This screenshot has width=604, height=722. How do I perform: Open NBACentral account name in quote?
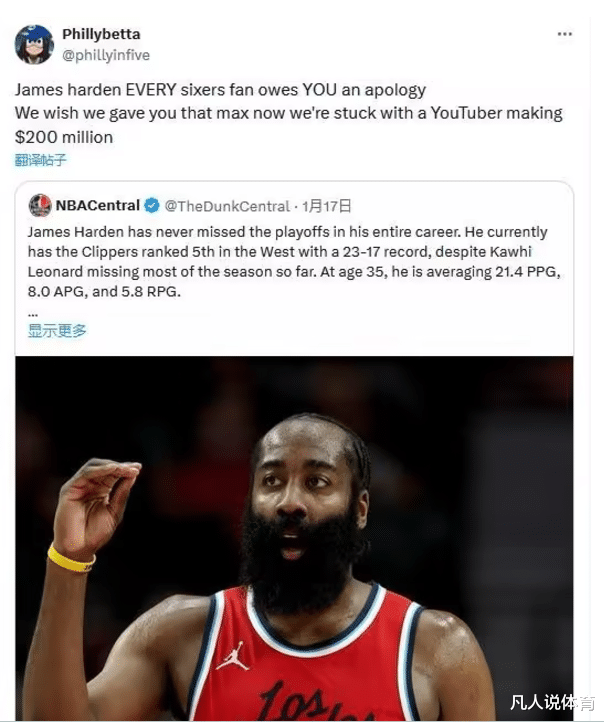coord(98,205)
